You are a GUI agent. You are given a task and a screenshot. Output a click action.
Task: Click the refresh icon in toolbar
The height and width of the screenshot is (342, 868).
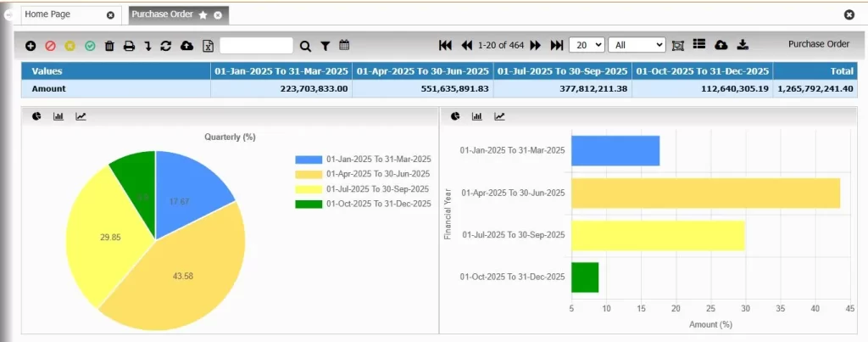coord(166,45)
